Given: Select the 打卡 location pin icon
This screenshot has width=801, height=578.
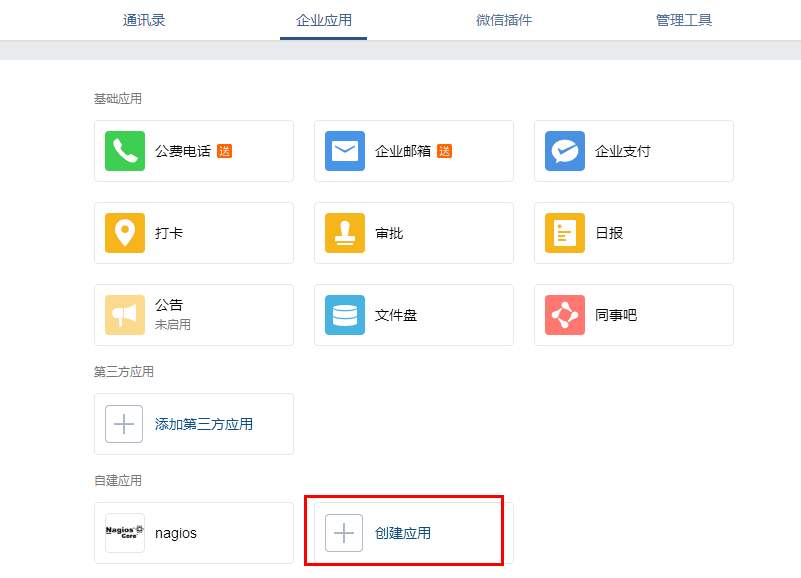Looking at the screenshot, I should 125,233.
